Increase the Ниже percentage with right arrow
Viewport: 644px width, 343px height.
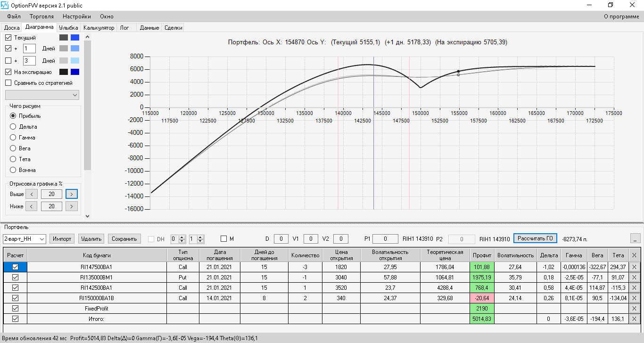(72, 206)
